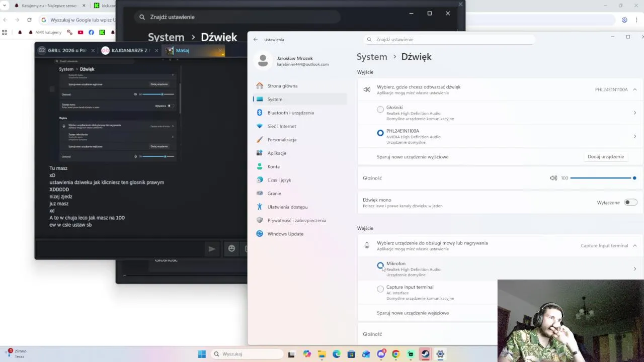Toggle Dźwięk mono switch
Screen dimensions: 644x362
630,202
